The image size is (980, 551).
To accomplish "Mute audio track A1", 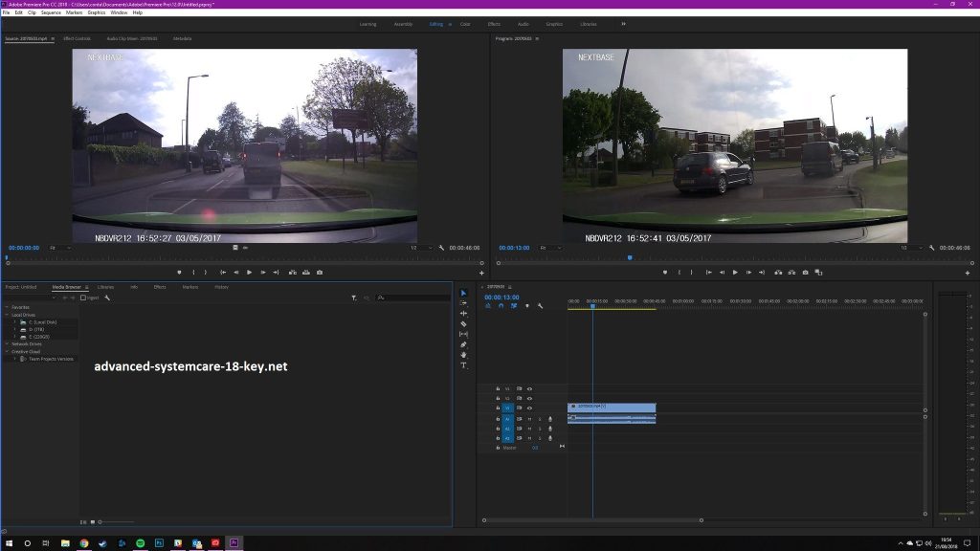I will click(x=529, y=419).
